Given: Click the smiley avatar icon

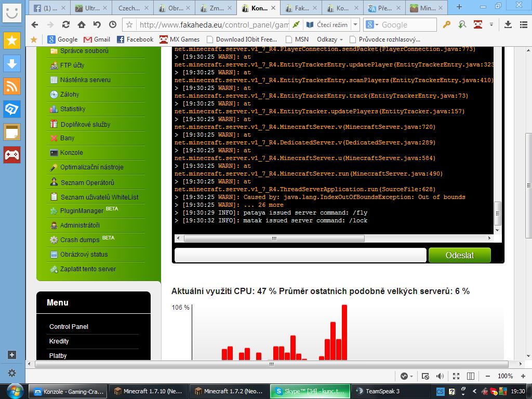Looking at the screenshot, I should pos(12,12).
